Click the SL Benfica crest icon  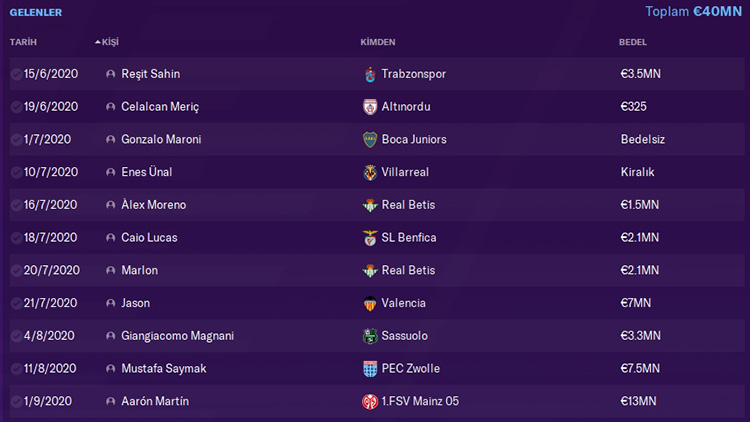369,238
